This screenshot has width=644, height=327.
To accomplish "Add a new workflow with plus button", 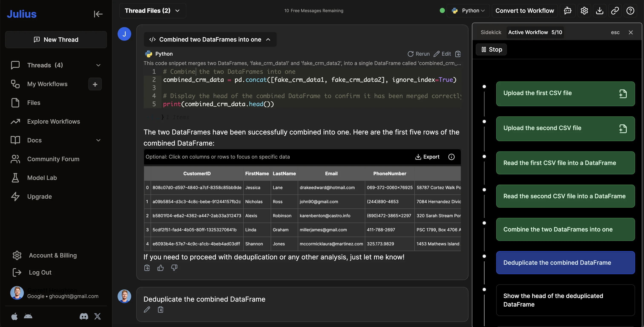I will click(x=95, y=84).
